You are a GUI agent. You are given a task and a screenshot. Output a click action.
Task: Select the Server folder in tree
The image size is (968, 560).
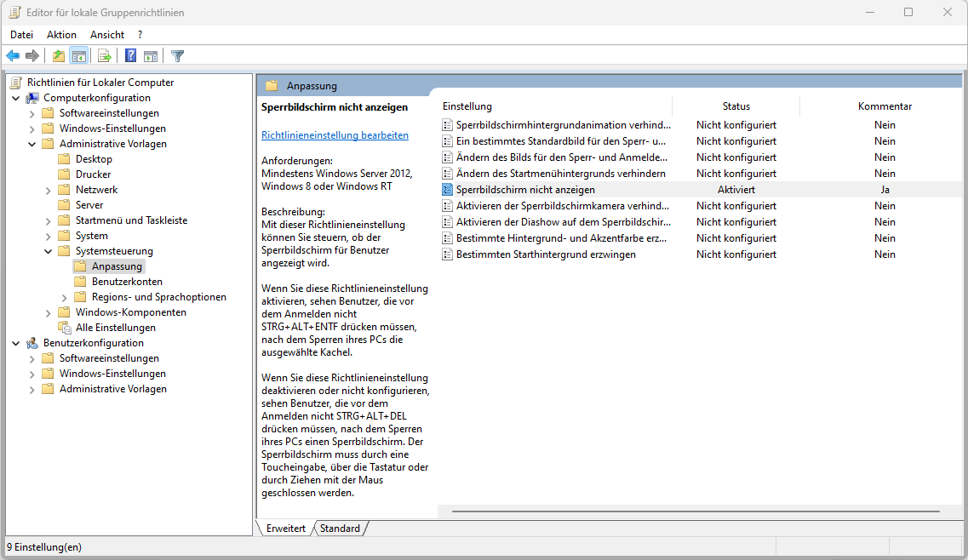[89, 205]
